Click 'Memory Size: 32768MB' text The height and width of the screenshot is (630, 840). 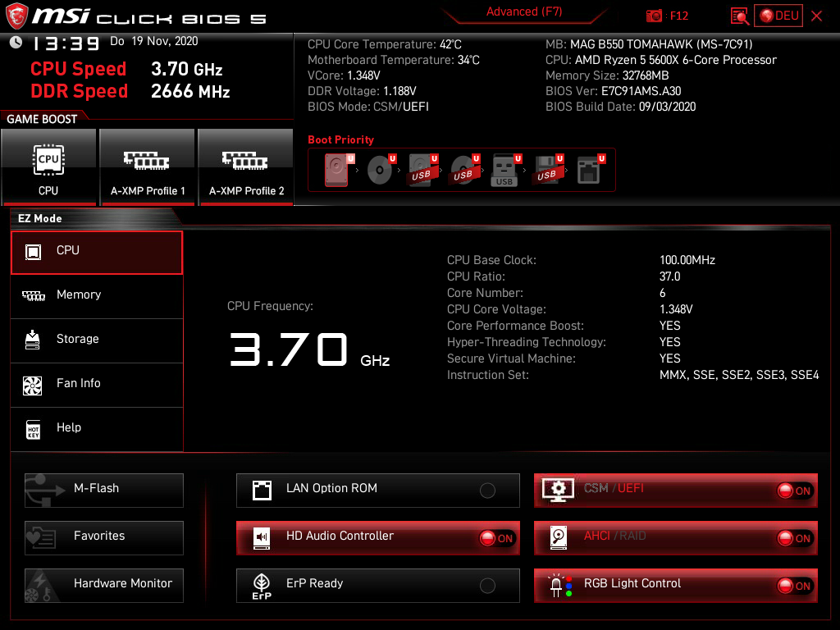(x=607, y=75)
